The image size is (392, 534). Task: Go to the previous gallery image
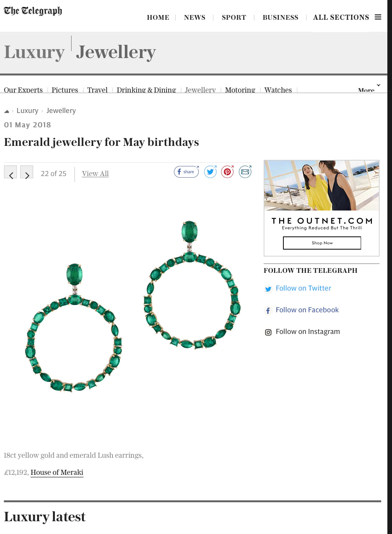[x=10, y=172]
